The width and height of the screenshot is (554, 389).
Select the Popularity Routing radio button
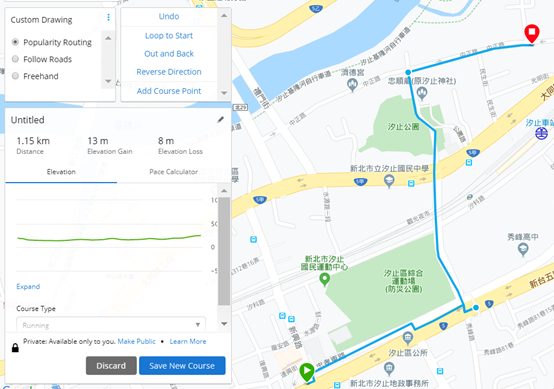click(15, 42)
